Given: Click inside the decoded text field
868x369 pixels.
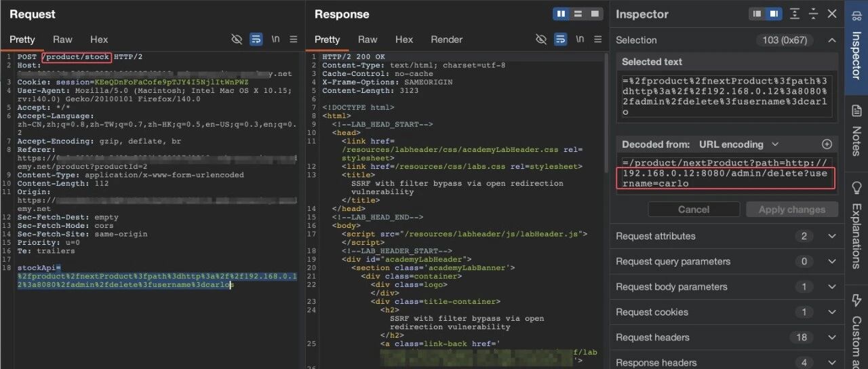Looking at the screenshot, I should 727,173.
